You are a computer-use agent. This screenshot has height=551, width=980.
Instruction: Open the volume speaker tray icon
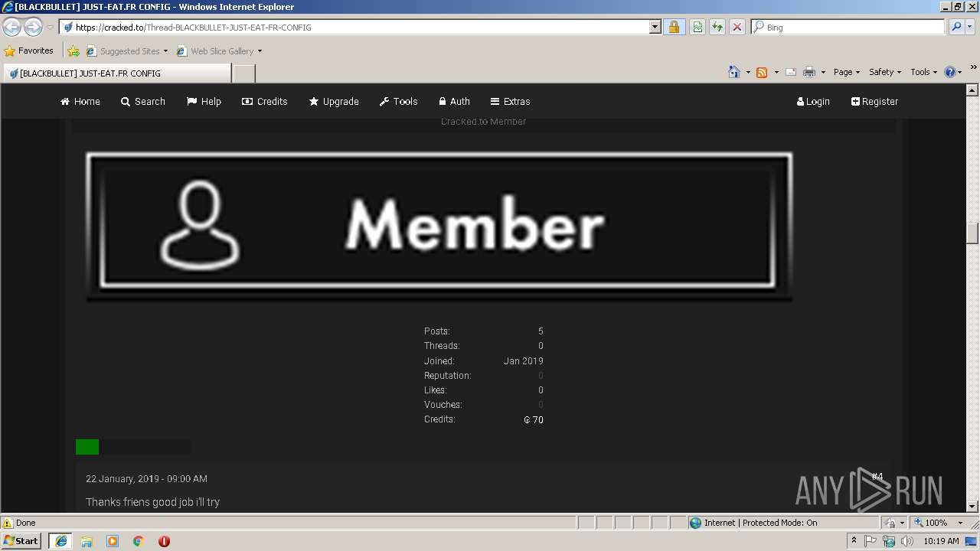click(x=907, y=541)
